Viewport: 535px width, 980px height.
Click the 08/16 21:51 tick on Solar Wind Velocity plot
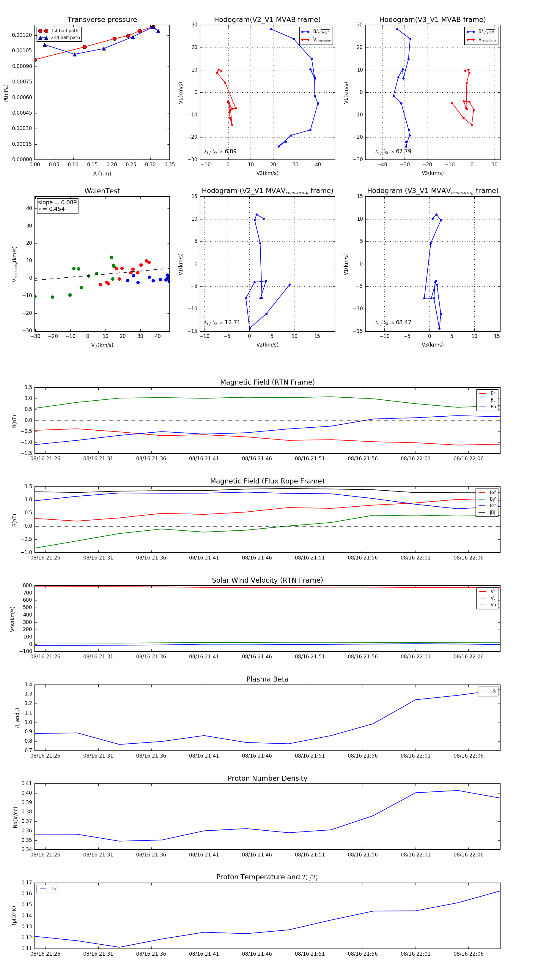[x=310, y=656]
